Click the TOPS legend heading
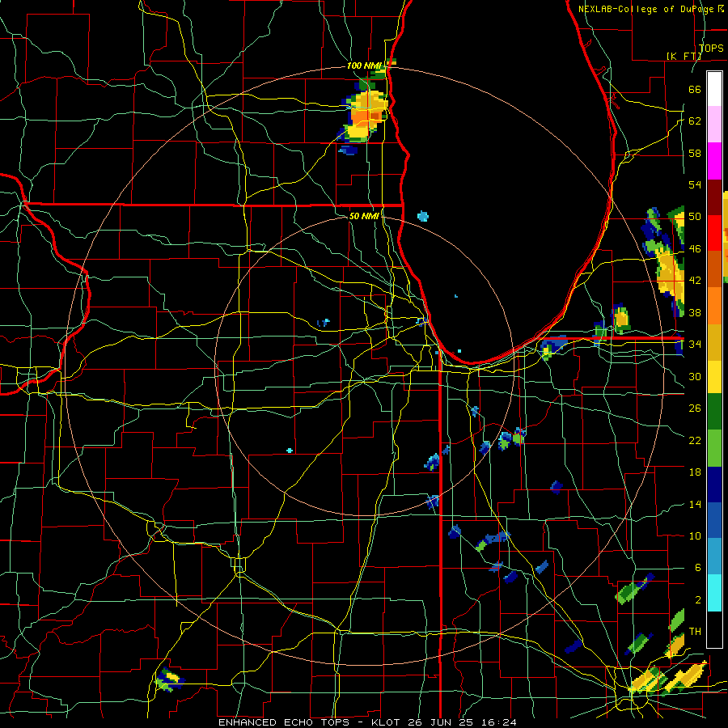728x728 pixels. point(711,48)
